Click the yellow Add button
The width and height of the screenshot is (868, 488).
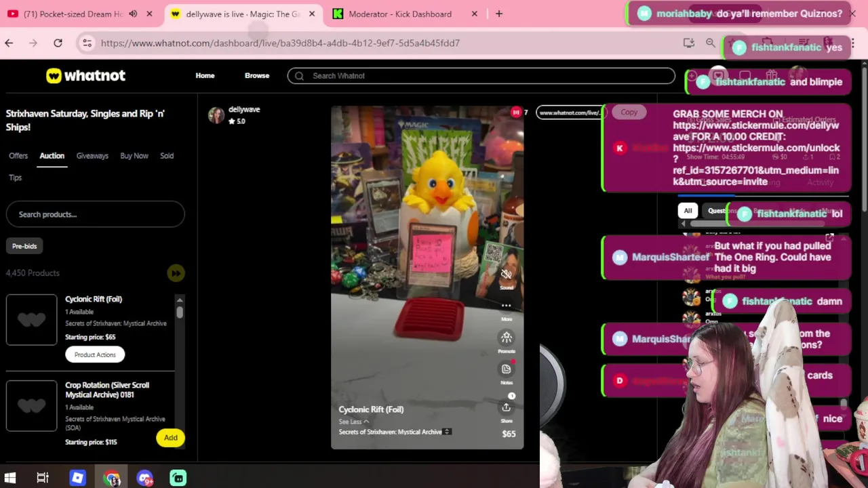click(171, 438)
